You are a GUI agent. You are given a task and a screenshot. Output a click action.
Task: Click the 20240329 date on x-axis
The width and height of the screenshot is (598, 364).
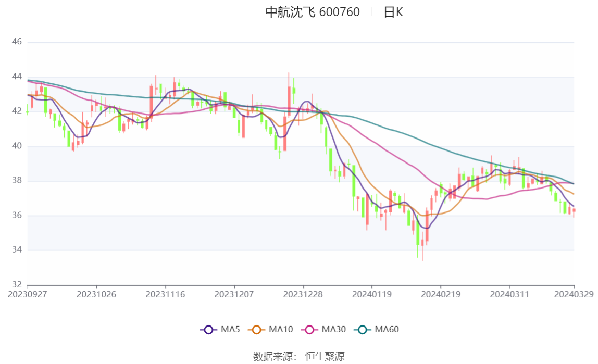click(574, 294)
